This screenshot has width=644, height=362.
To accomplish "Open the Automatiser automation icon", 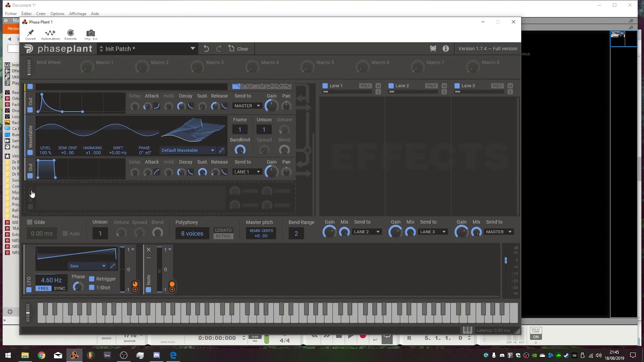I will (x=50, y=33).
